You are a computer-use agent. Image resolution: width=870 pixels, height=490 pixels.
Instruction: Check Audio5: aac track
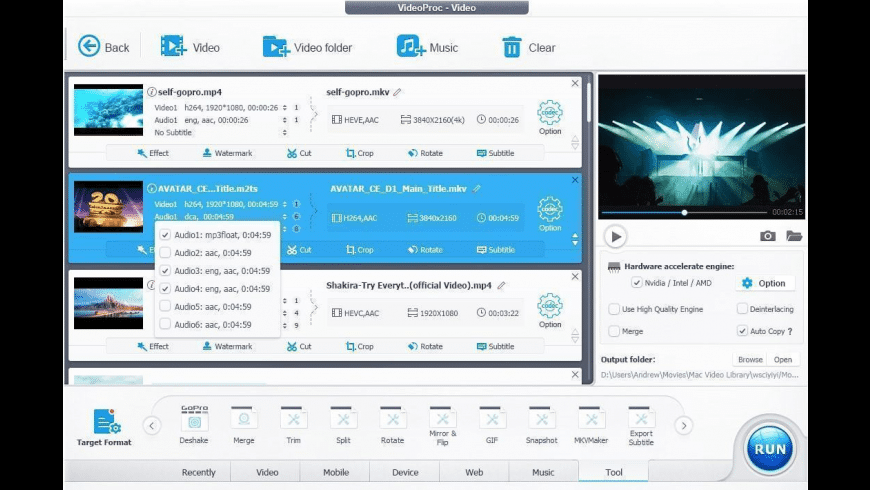[x=165, y=306]
